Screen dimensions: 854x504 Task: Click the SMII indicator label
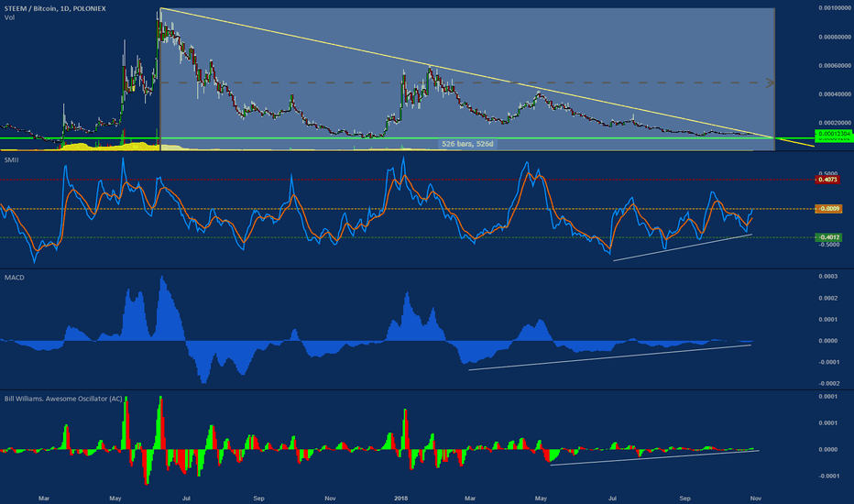point(11,160)
